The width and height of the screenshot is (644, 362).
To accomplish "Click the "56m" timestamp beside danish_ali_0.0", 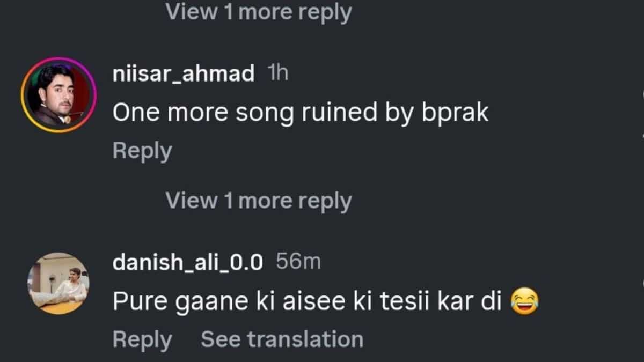I will [x=298, y=262].
